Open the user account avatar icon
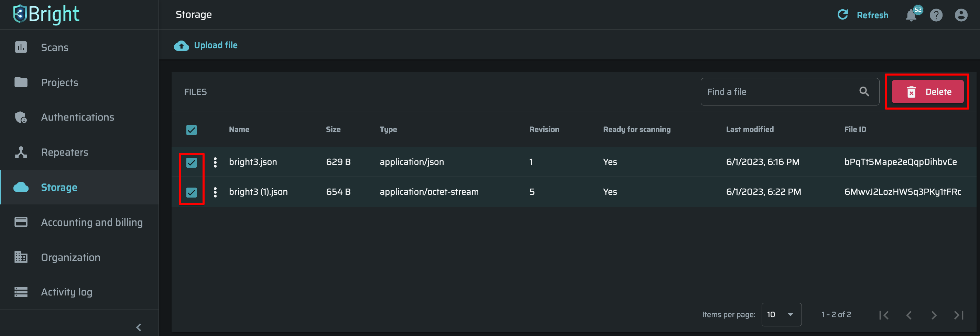Screen dimensions: 980x336 tap(961, 15)
